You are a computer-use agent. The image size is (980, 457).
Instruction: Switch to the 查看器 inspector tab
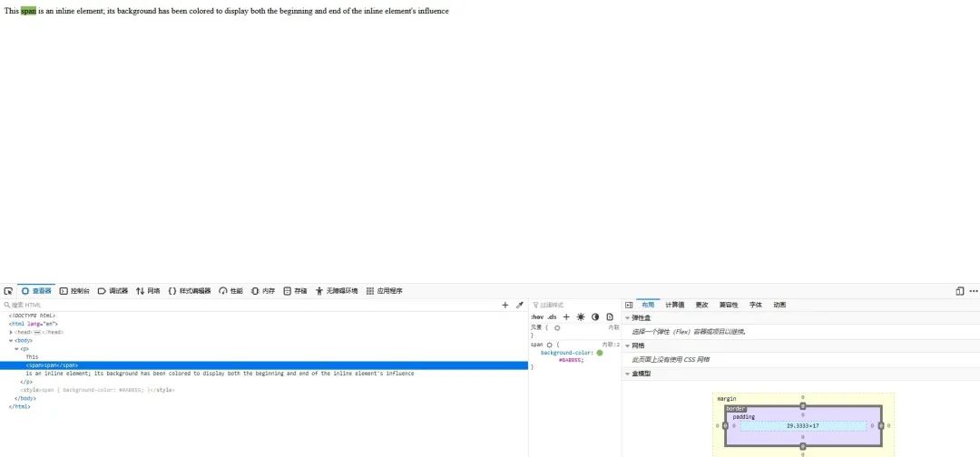(36, 291)
